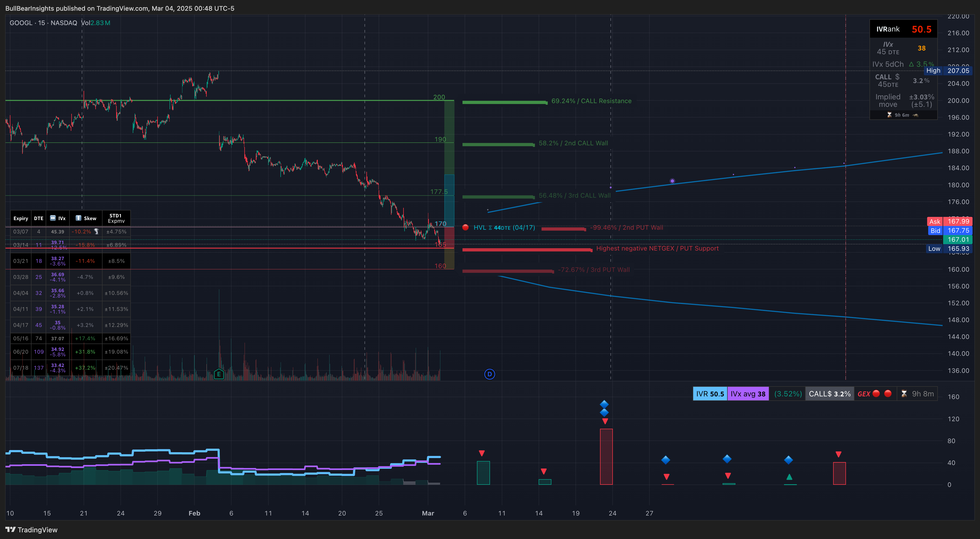Click the red triangle above the small green bar
Image resolution: width=980 pixels, height=539 pixels.
tap(544, 471)
